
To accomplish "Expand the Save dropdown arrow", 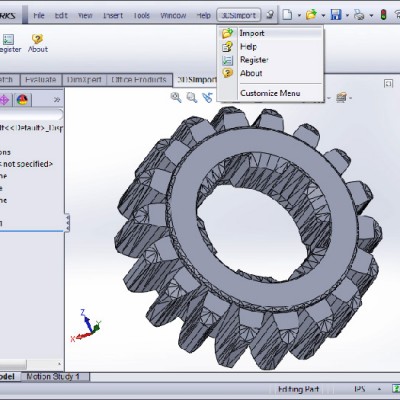I will [x=347, y=15].
